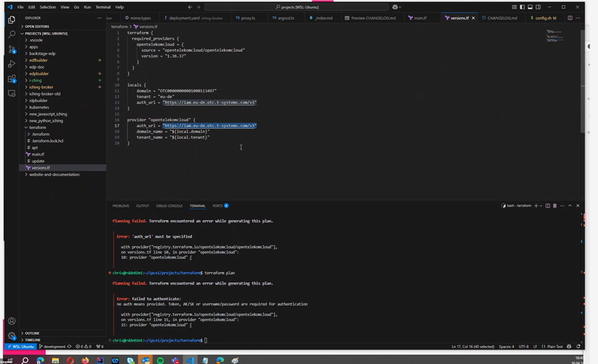Click errors and warnings count in status bar
The height and width of the screenshot is (364, 598).
tap(84, 346)
